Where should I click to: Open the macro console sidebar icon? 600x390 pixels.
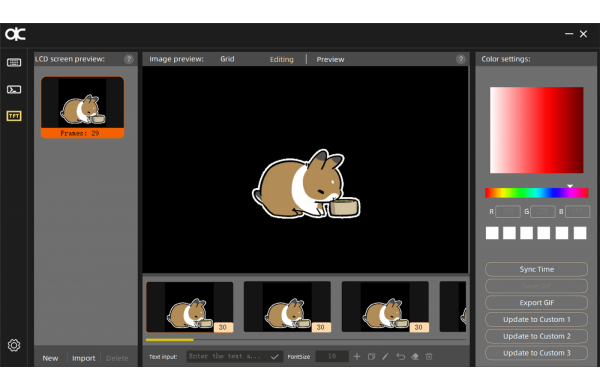click(x=14, y=89)
